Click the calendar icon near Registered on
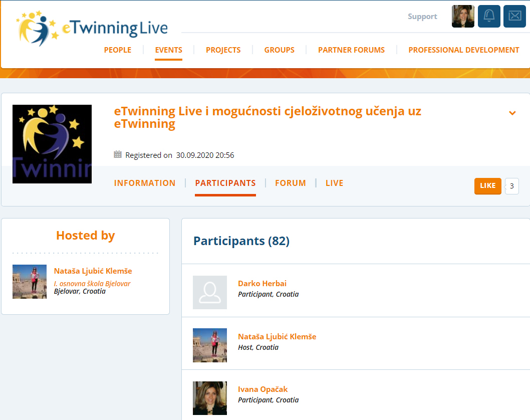 tap(118, 154)
